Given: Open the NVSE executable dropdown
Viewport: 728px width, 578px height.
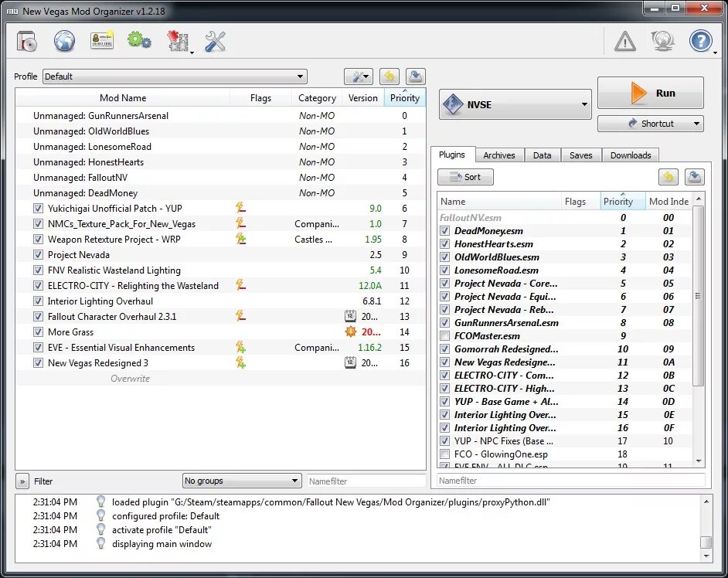Looking at the screenshot, I should pos(515,104).
